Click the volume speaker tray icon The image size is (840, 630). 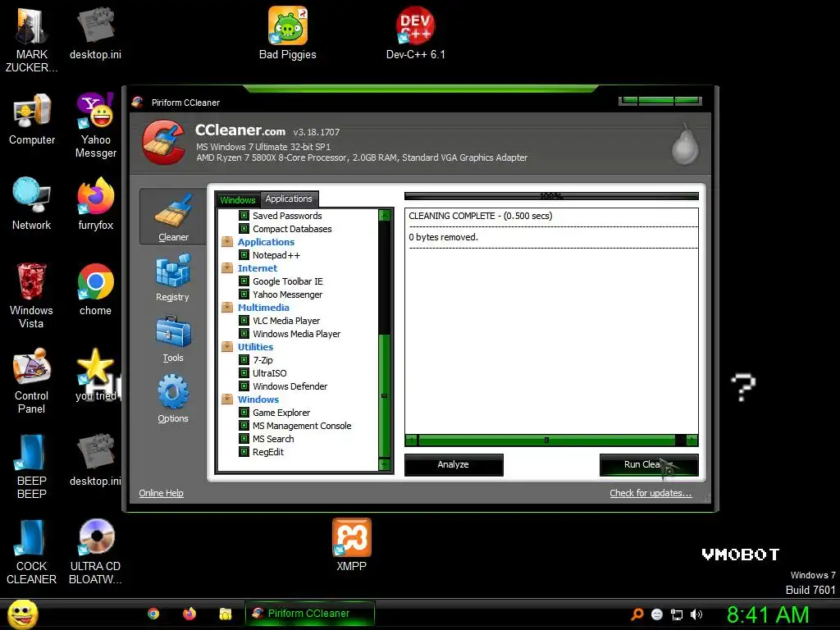(x=696, y=614)
